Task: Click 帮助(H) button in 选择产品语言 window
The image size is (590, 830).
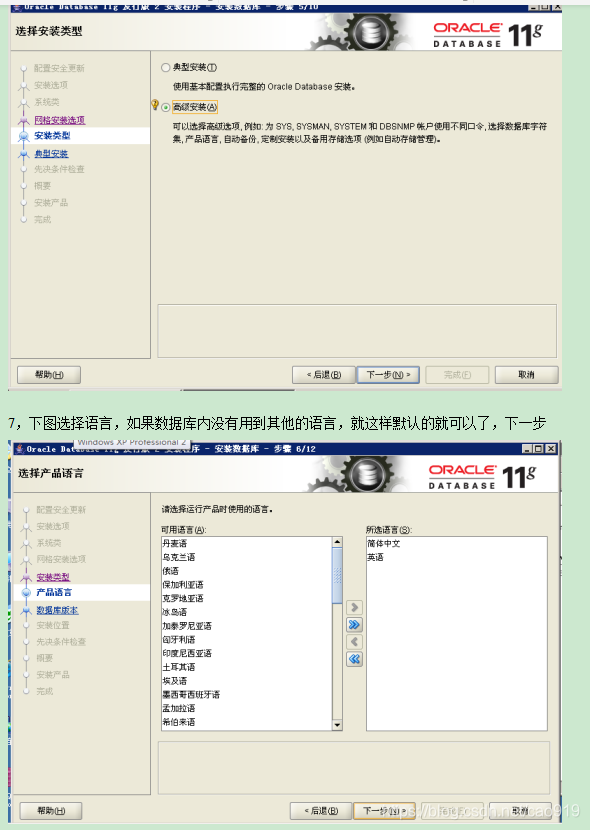Action: point(51,811)
